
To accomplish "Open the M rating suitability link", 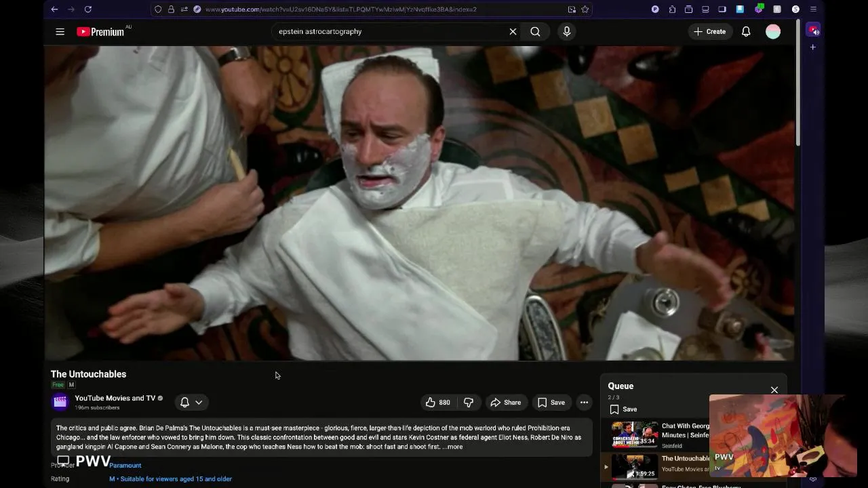I will (x=171, y=479).
